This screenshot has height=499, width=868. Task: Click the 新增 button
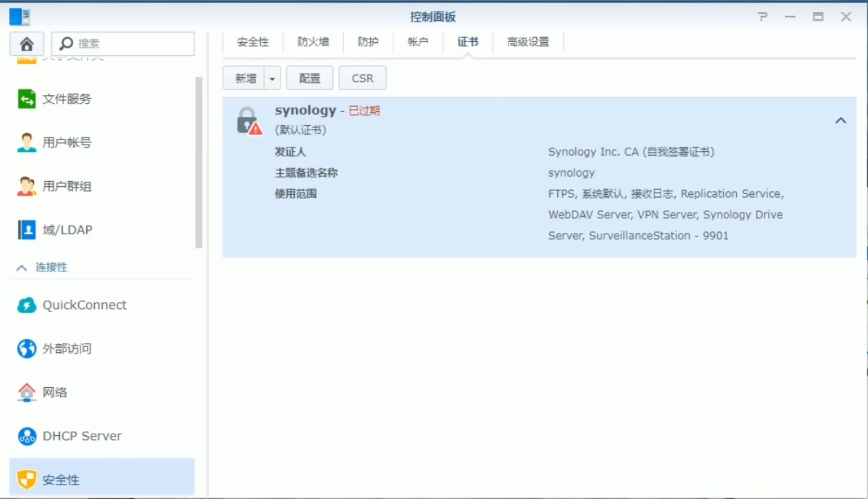(244, 79)
